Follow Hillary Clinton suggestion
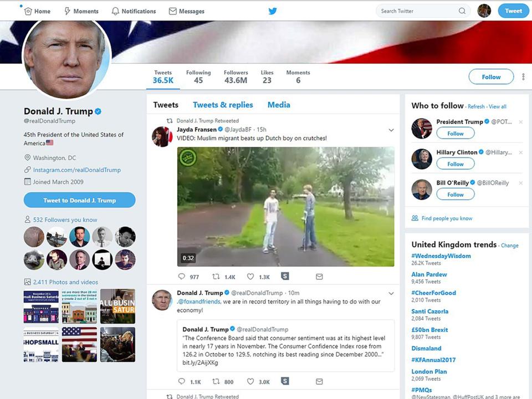 pos(456,164)
